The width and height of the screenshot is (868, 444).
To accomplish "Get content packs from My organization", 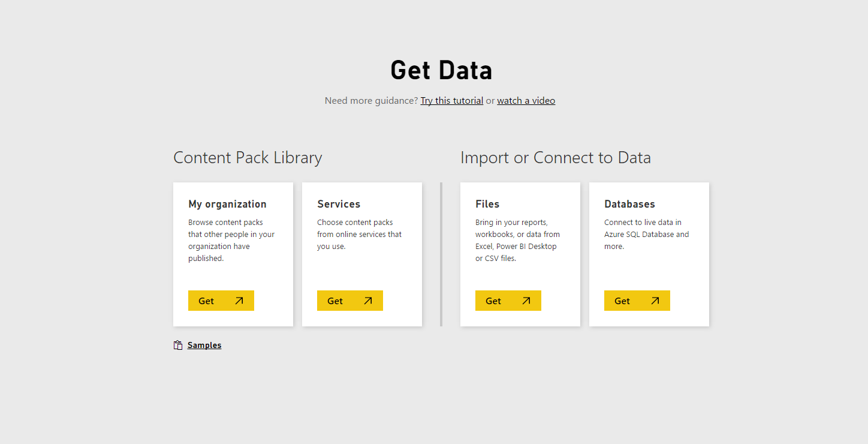I will coord(221,300).
